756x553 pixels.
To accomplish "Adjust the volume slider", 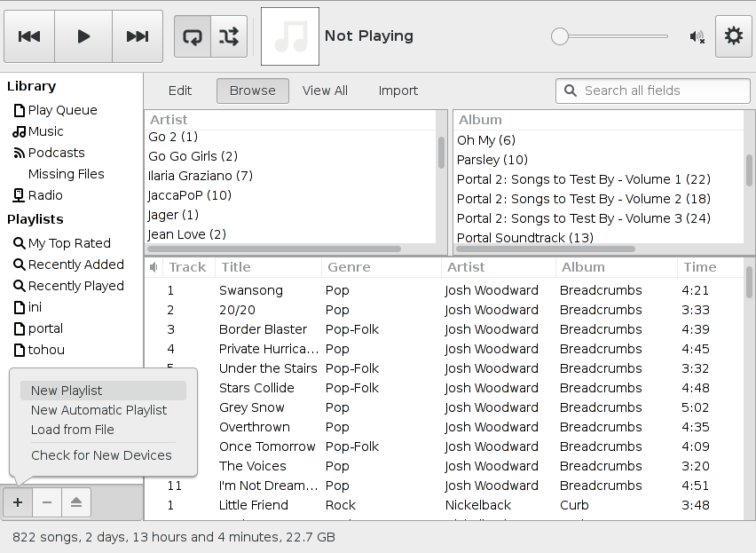I will [x=610, y=36].
